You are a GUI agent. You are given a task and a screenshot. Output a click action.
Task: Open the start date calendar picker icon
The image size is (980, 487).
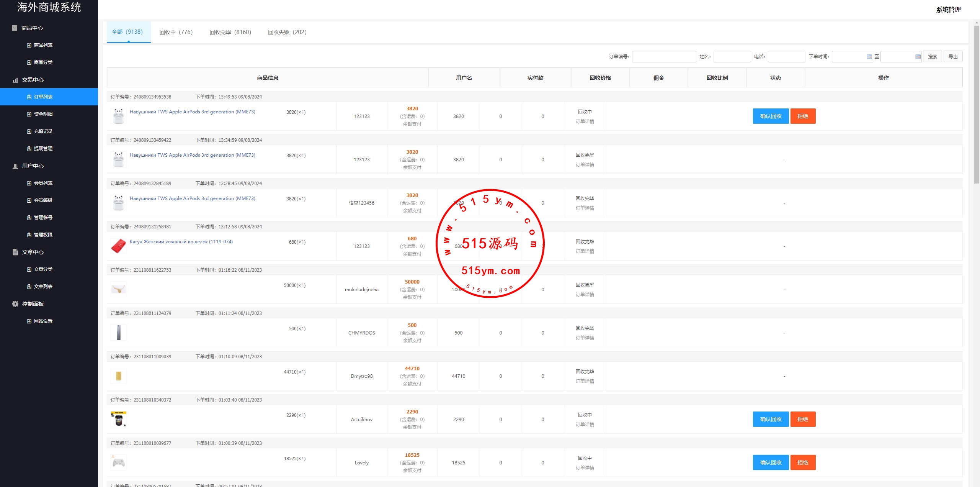[869, 57]
